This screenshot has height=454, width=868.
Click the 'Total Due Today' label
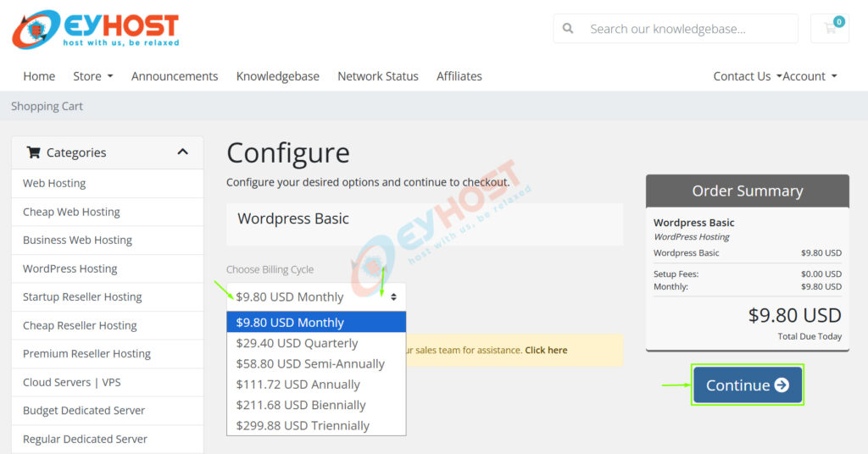(x=810, y=336)
